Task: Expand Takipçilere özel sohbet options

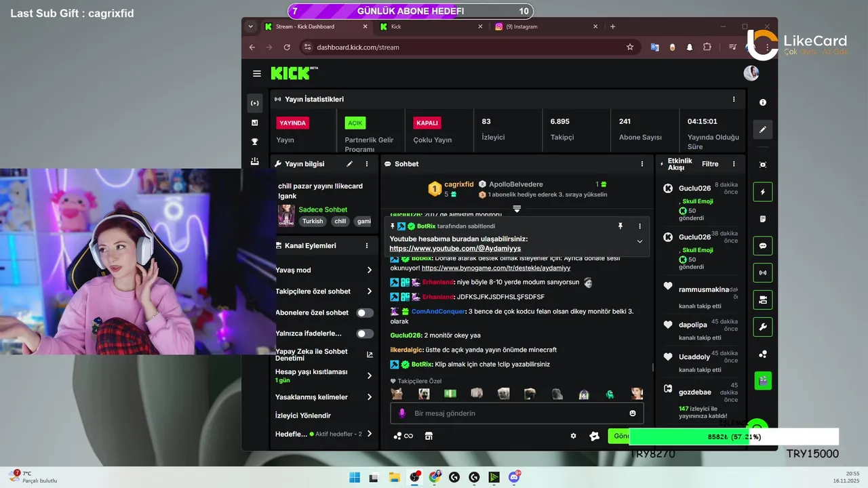Action: point(370,291)
